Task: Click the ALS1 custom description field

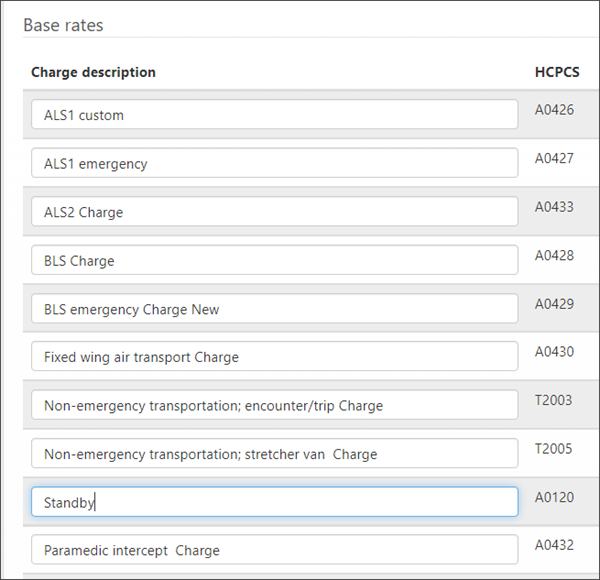Action: 274,115
